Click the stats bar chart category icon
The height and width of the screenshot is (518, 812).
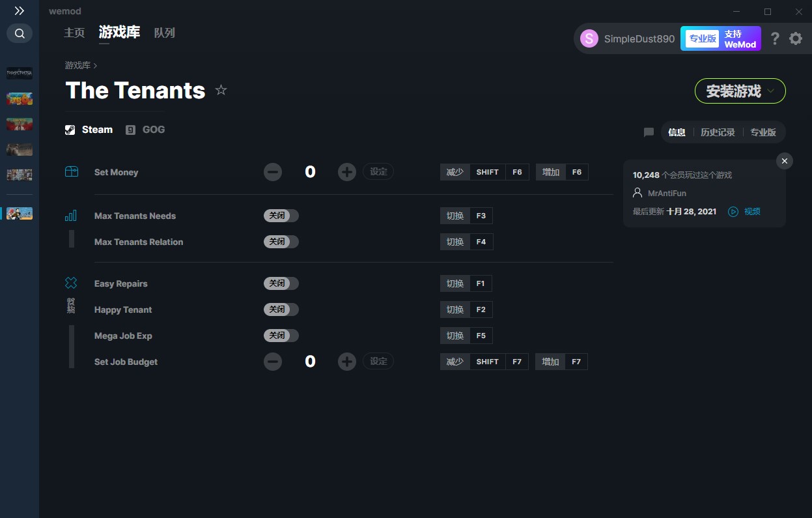click(71, 215)
